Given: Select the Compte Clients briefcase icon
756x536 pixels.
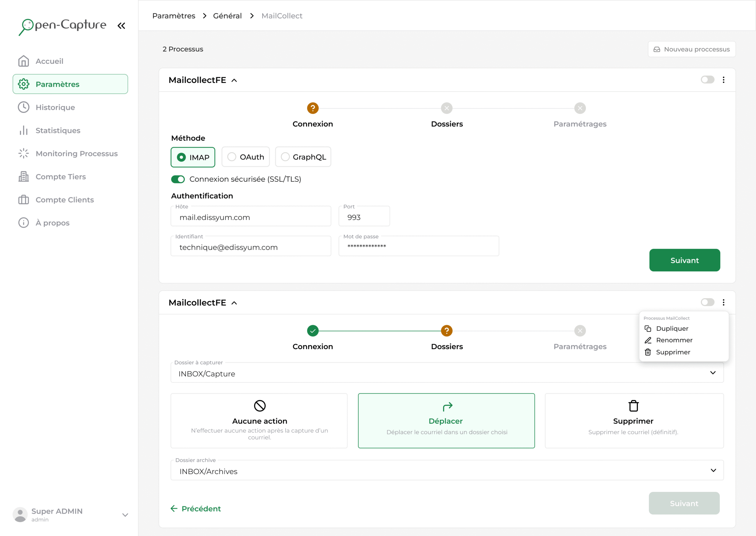Looking at the screenshot, I should pyautogui.click(x=23, y=199).
